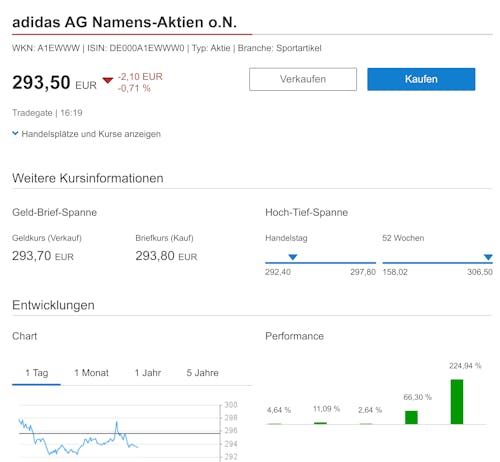Click the 11,09 % performance bar
This screenshot has width=500, height=462.
click(320, 423)
